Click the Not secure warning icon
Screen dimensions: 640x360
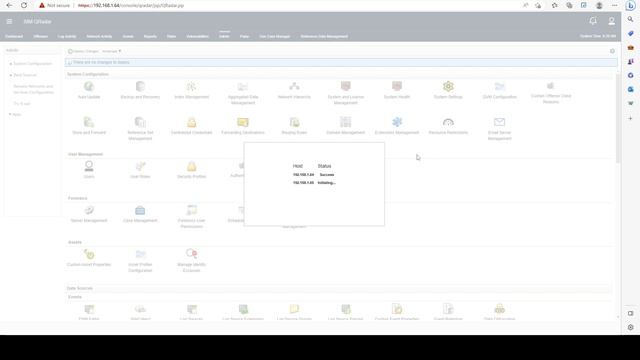tap(42, 5)
